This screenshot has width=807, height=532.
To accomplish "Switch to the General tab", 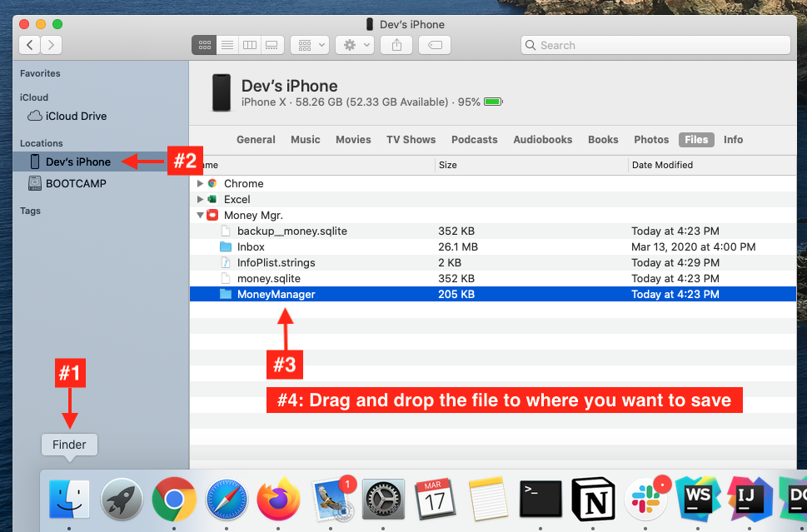I will pyautogui.click(x=256, y=139).
